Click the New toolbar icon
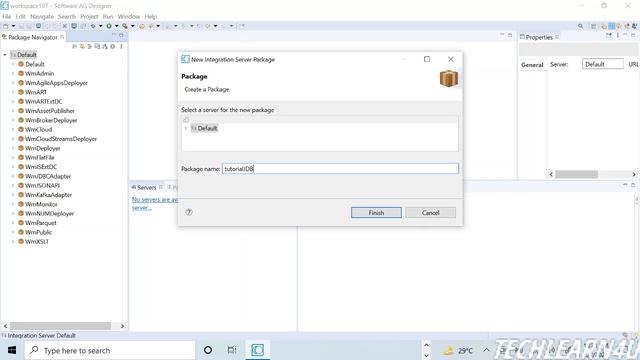 (6, 26)
